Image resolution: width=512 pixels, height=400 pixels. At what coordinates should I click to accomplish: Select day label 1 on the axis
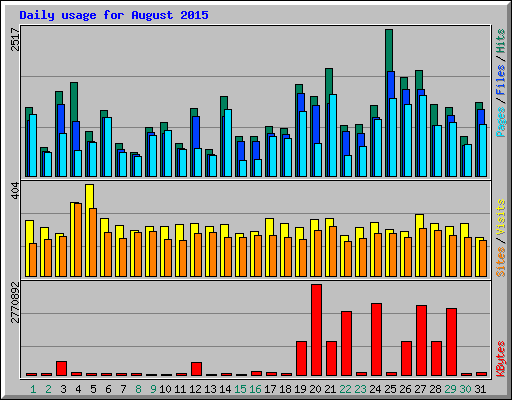coord(33,389)
